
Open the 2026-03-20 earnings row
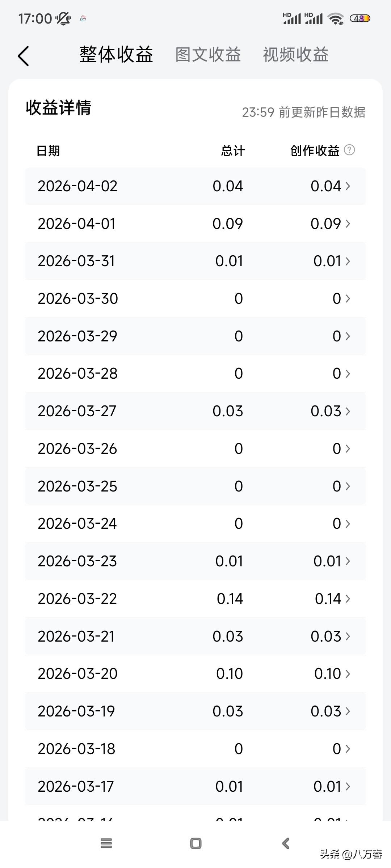pyautogui.click(x=195, y=673)
